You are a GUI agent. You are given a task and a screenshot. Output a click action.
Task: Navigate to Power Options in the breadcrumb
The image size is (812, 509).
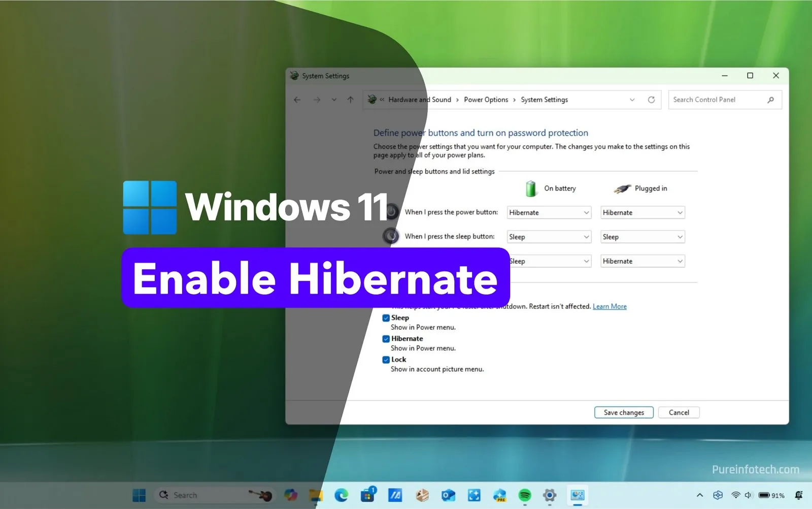click(486, 100)
